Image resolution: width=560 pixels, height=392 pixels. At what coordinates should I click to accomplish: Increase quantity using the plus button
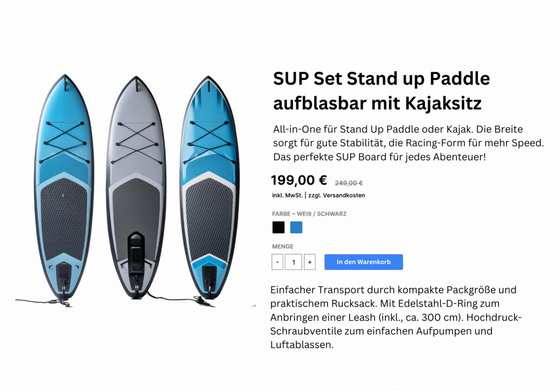(x=309, y=262)
